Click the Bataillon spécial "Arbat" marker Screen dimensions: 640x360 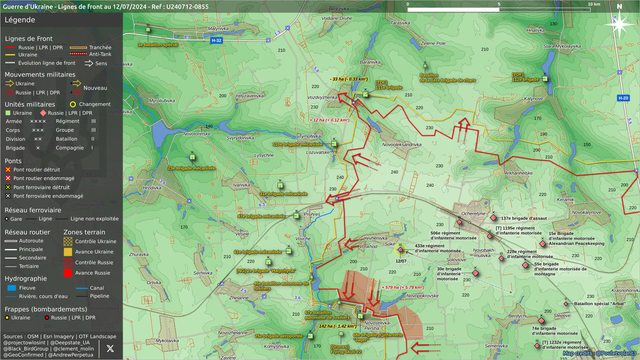(x=566, y=304)
